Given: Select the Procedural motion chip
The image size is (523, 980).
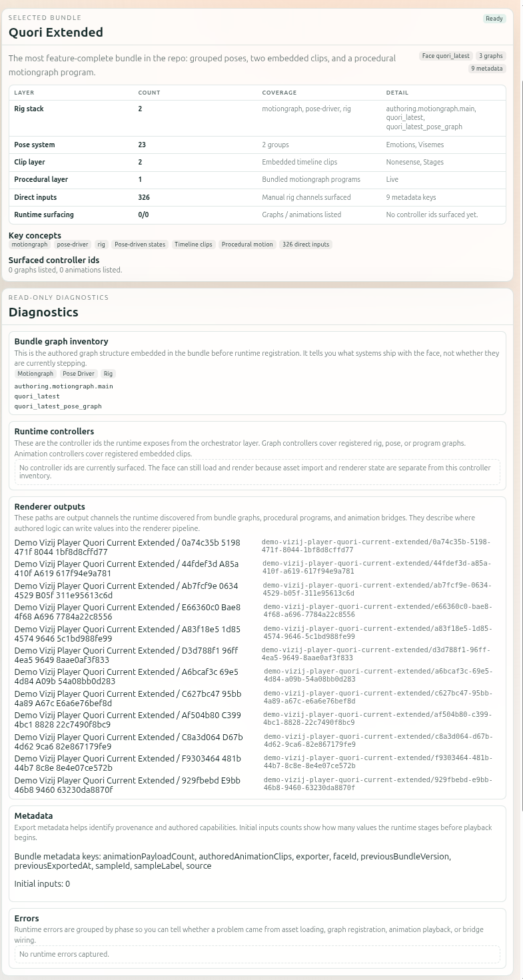Looking at the screenshot, I should [247, 245].
